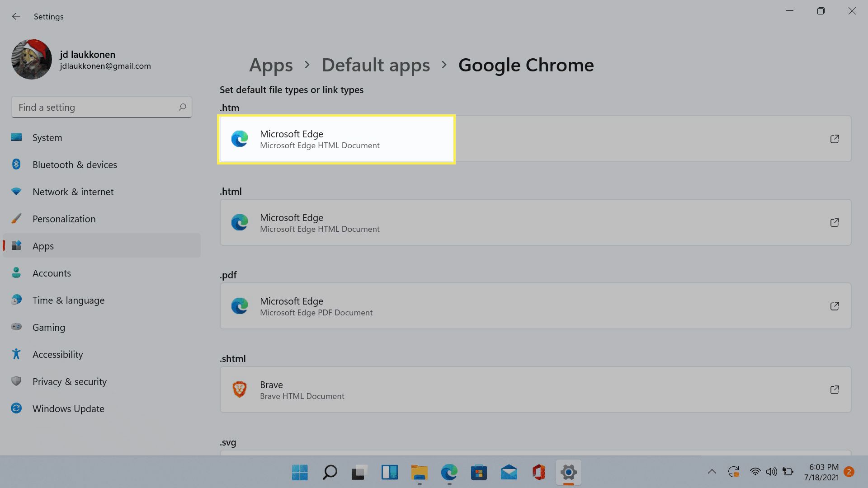This screenshot has height=488, width=868.
Task: Open Privacy & security category
Action: pyautogui.click(x=102, y=381)
